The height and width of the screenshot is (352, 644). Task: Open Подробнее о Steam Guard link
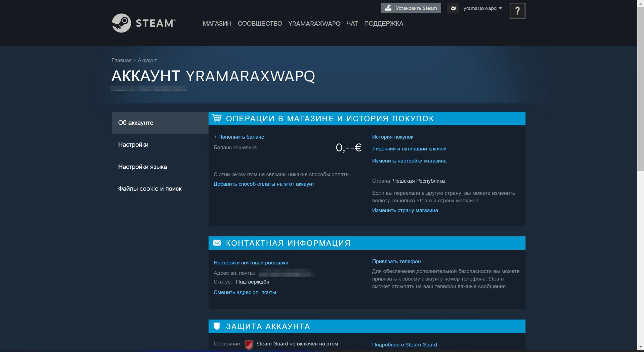(405, 345)
